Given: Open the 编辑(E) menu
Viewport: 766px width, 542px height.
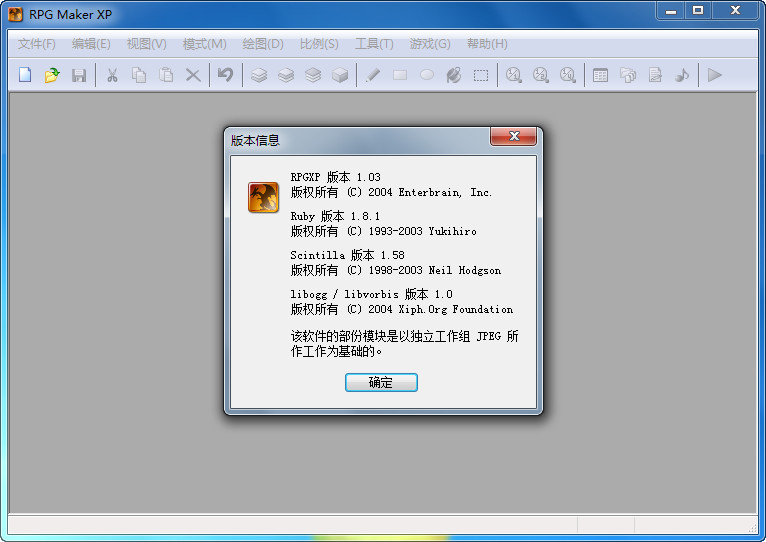Looking at the screenshot, I should click(91, 44).
